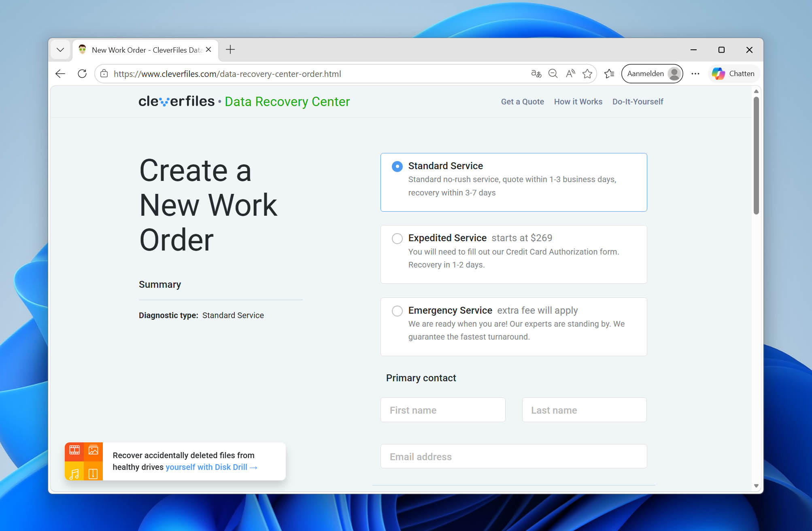Open the favorites list
Viewport: 812px width, 531px height.
[609, 74]
